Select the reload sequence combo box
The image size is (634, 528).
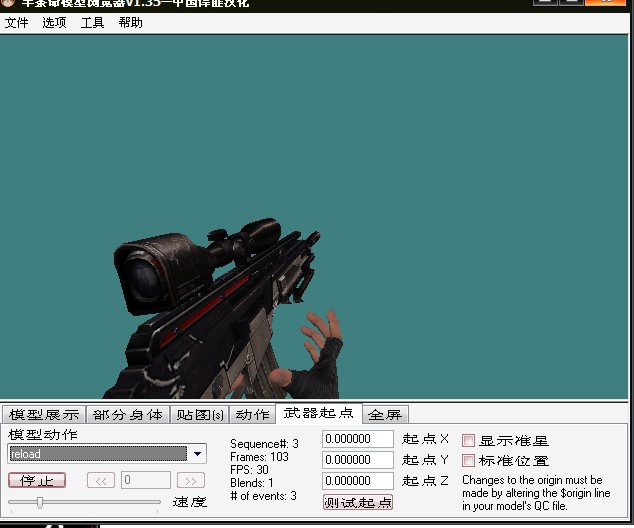click(x=107, y=454)
